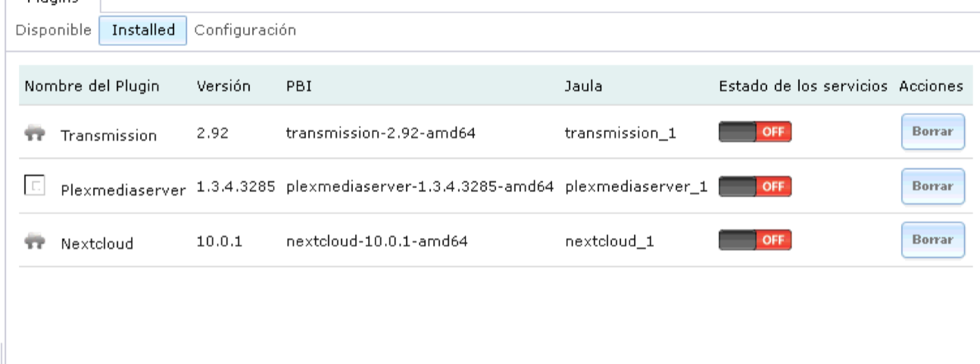Click the Nextcloud plugin icon
980x364 pixels.
pos(35,242)
